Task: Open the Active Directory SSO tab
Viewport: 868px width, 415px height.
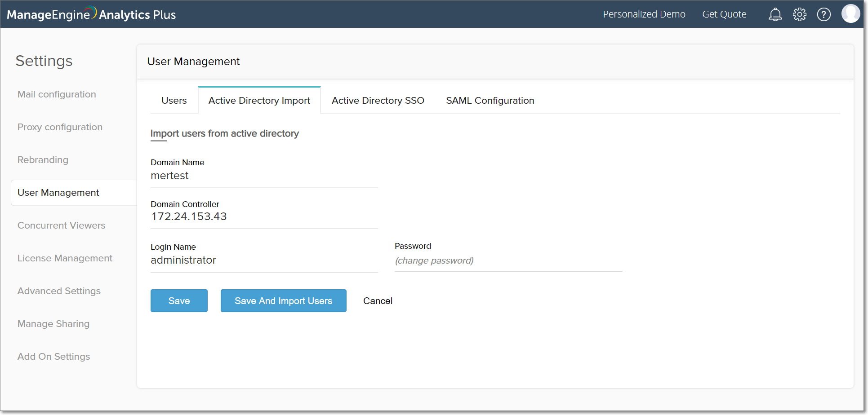Action: [x=378, y=101]
